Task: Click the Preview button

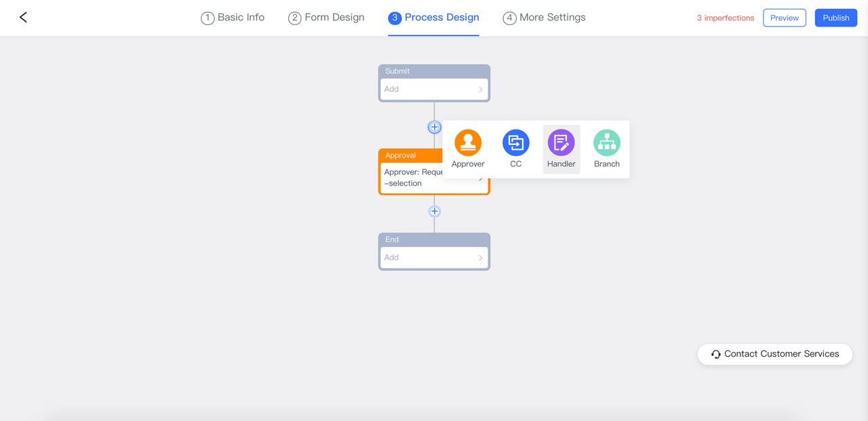Action: click(x=784, y=18)
